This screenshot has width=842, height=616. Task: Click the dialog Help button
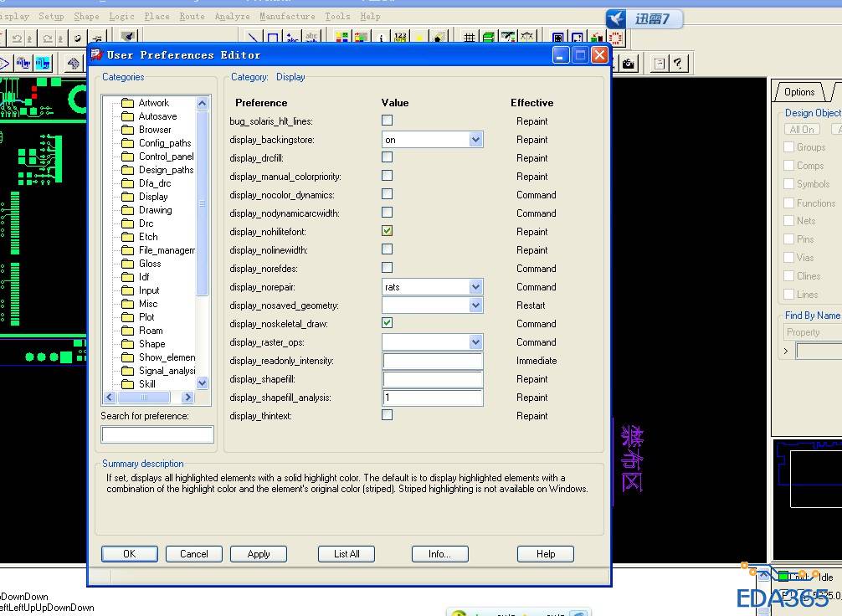(546, 554)
